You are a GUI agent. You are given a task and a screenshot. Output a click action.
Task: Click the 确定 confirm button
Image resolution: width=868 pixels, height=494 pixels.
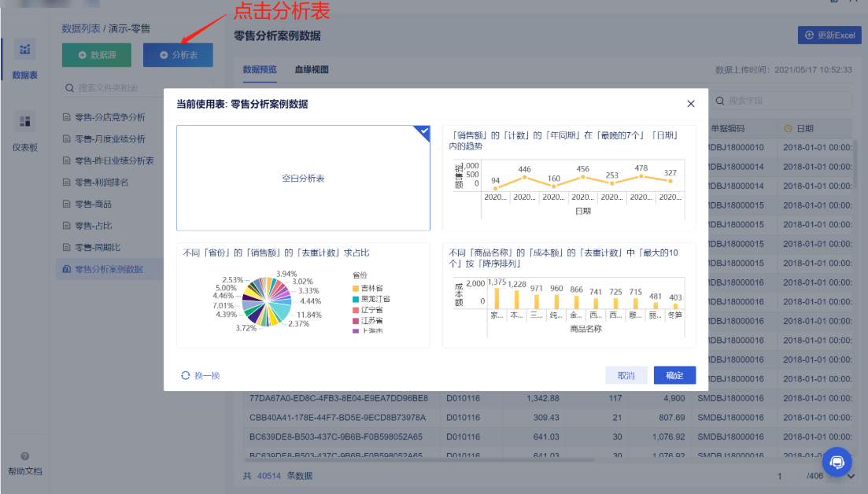[674, 375]
